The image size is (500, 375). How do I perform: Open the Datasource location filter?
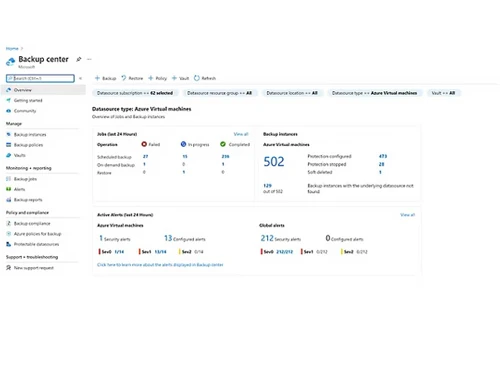coord(292,93)
